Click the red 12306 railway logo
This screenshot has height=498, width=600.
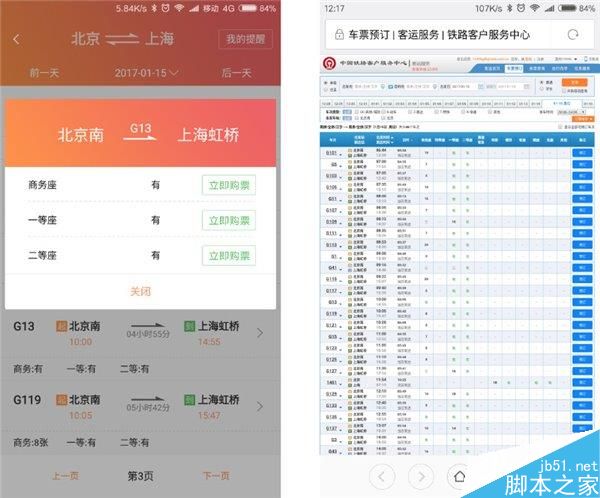[329, 63]
